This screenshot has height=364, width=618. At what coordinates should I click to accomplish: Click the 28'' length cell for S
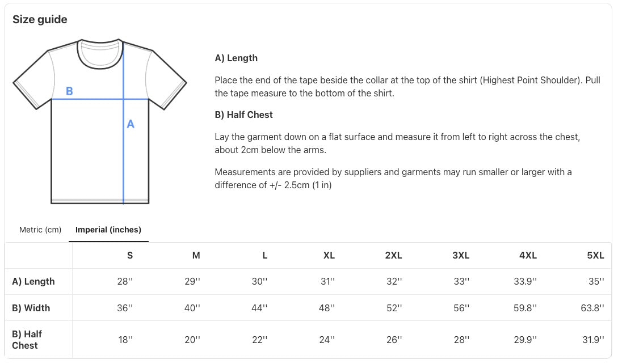[125, 281]
